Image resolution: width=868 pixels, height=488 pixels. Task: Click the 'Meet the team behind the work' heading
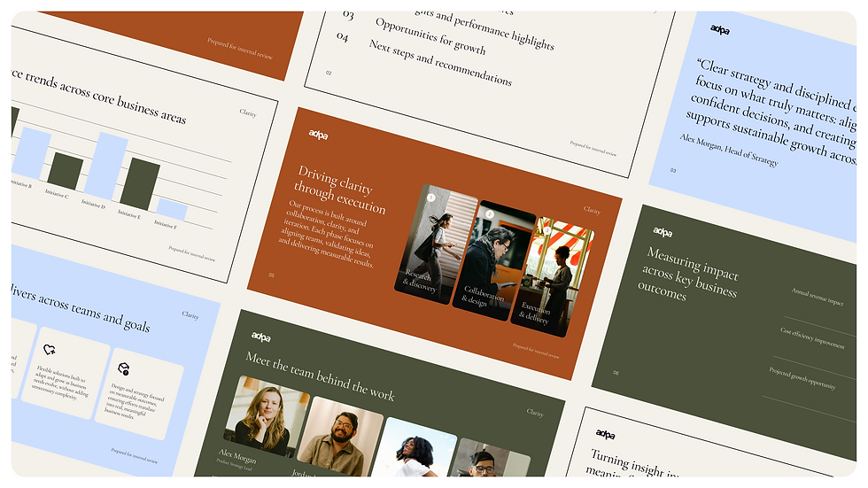(x=320, y=376)
